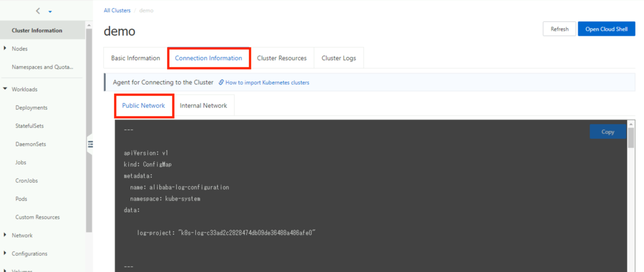Click the link icon beside How to import
Screen dimensions: 644x272
[221, 82]
